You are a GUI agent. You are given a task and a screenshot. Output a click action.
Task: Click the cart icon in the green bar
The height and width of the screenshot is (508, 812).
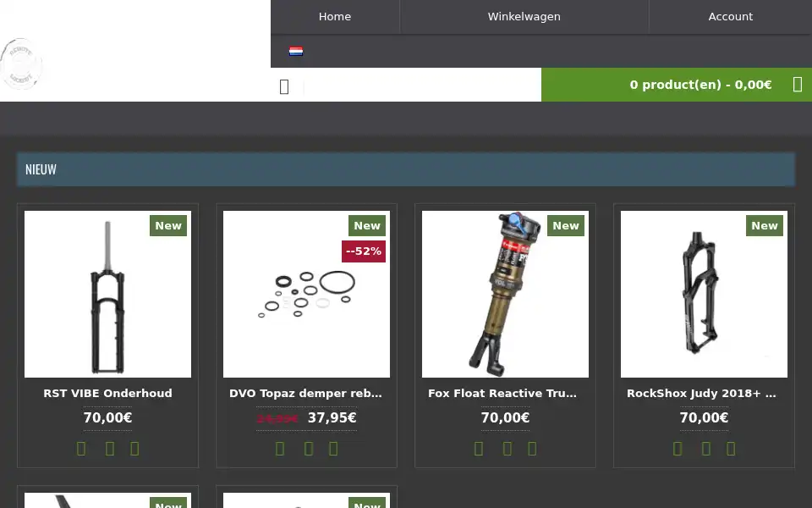pyautogui.click(x=798, y=85)
